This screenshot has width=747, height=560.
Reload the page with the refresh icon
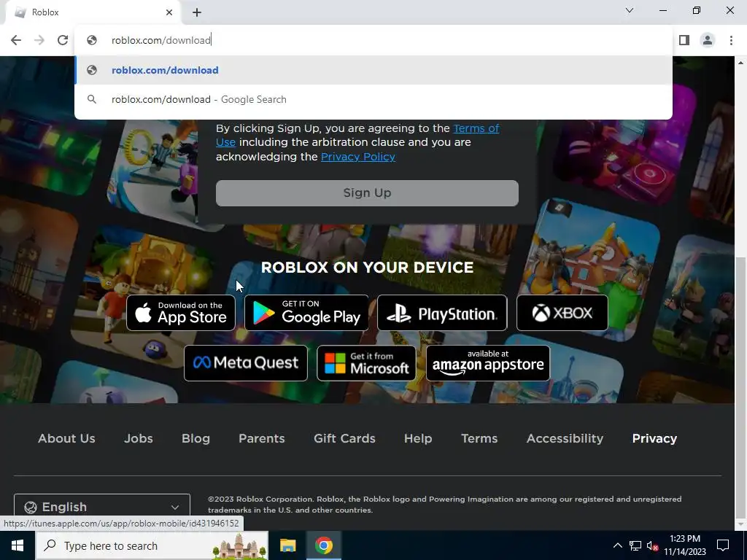(x=63, y=40)
